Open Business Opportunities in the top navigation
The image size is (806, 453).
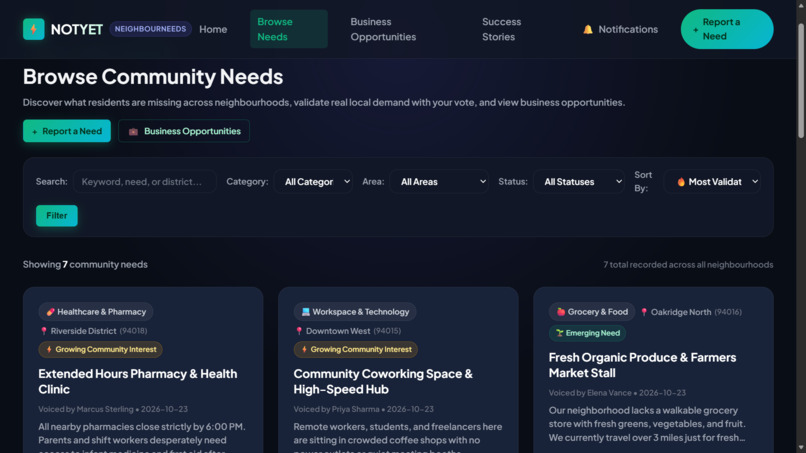(383, 29)
